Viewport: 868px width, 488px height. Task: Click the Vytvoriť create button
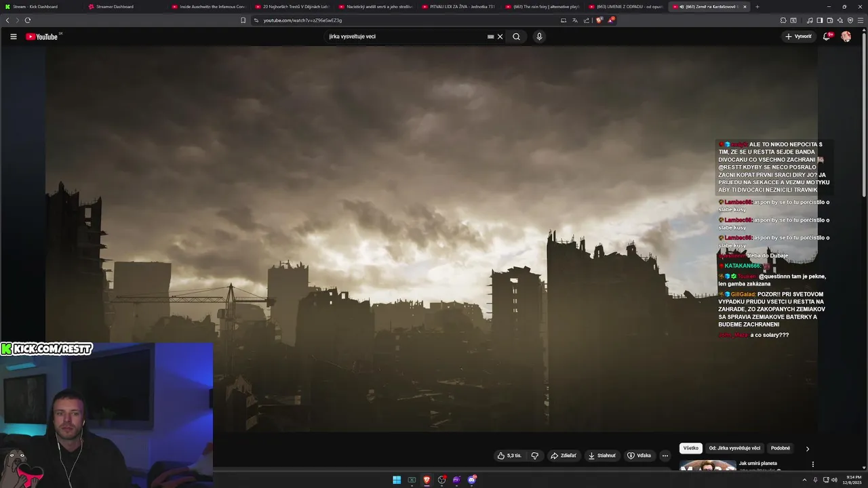798,37
